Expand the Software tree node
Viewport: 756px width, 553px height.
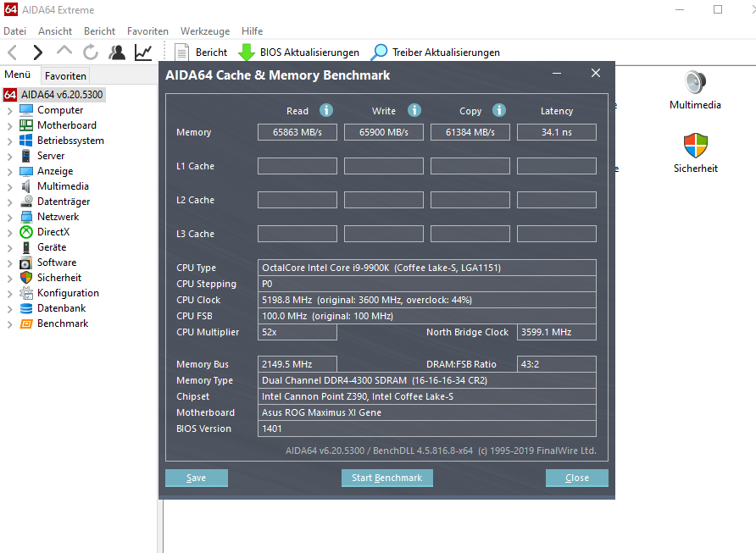(9, 263)
